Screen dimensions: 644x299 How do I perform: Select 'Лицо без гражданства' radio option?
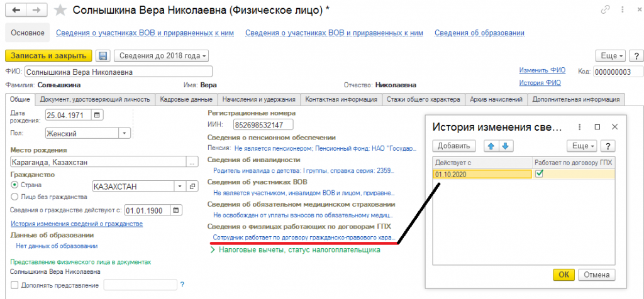point(15,197)
